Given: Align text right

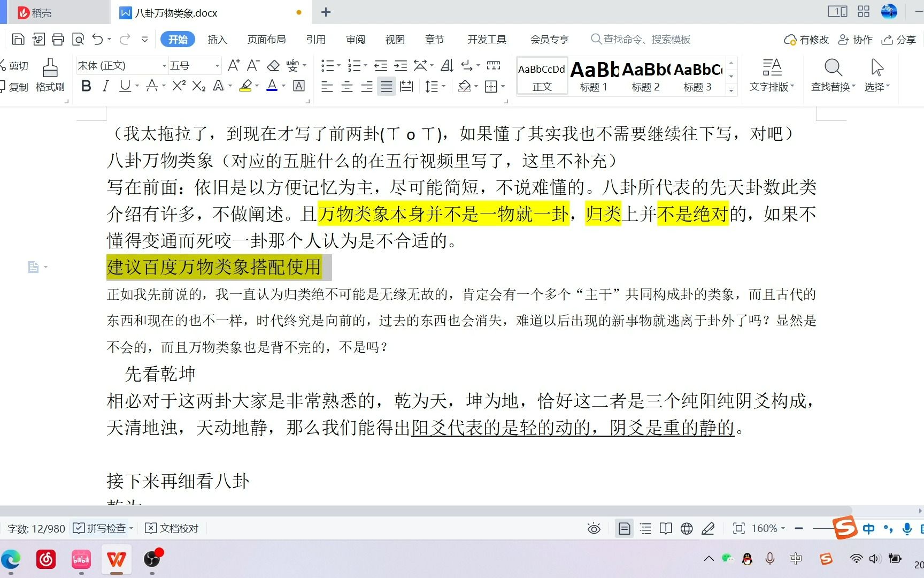Looking at the screenshot, I should [366, 86].
